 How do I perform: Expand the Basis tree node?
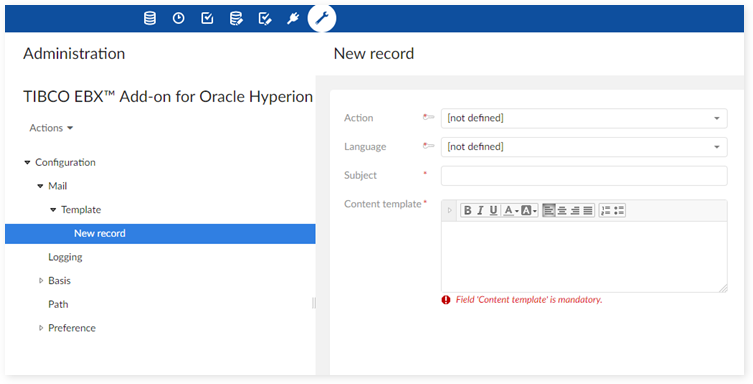41,281
